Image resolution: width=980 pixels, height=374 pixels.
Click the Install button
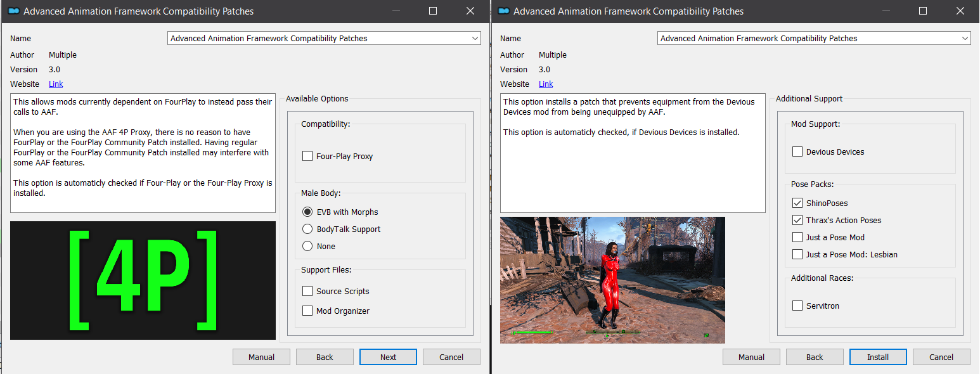(x=878, y=357)
